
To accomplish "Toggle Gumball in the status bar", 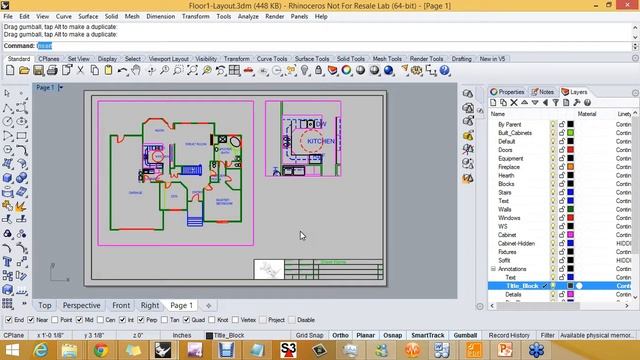I will (465, 335).
